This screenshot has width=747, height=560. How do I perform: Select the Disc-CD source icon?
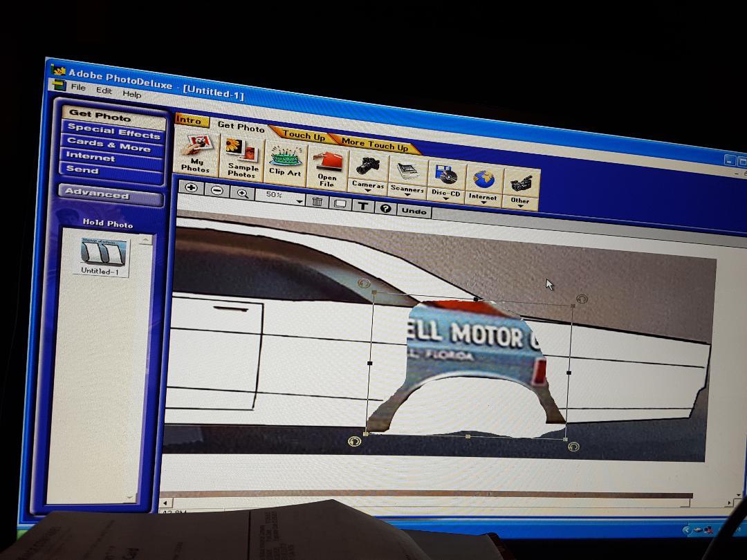446,175
